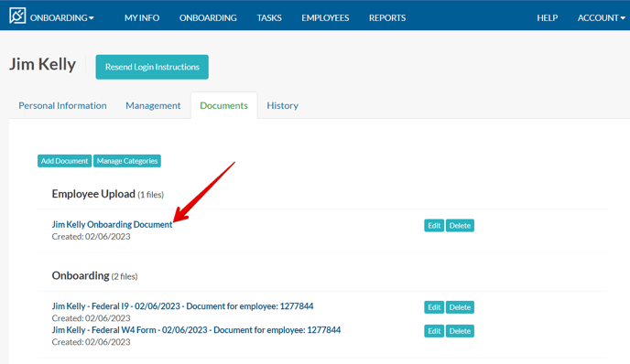Open the REPORTS section
Screen dimensions: 630x364
(387, 18)
